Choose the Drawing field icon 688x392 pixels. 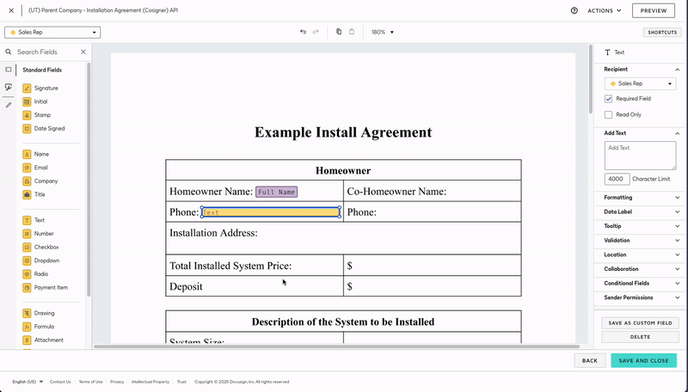click(27, 313)
